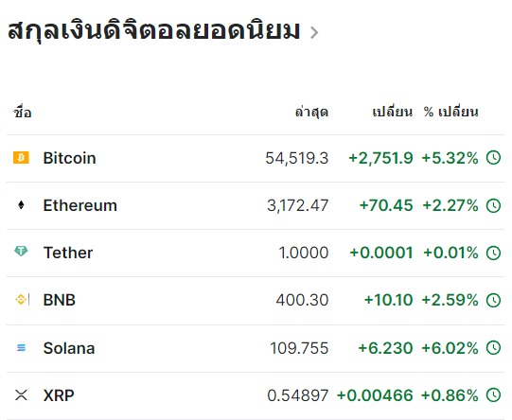Viewport: 512px width, 420px height.
Task: Click the Tether coin logo icon
Action: tap(21, 252)
